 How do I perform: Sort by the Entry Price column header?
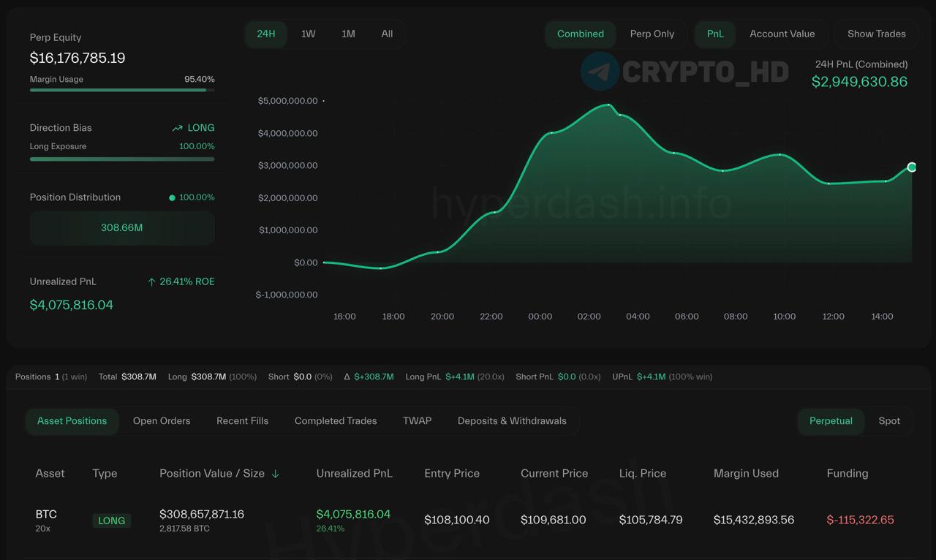(x=452, y=474)
